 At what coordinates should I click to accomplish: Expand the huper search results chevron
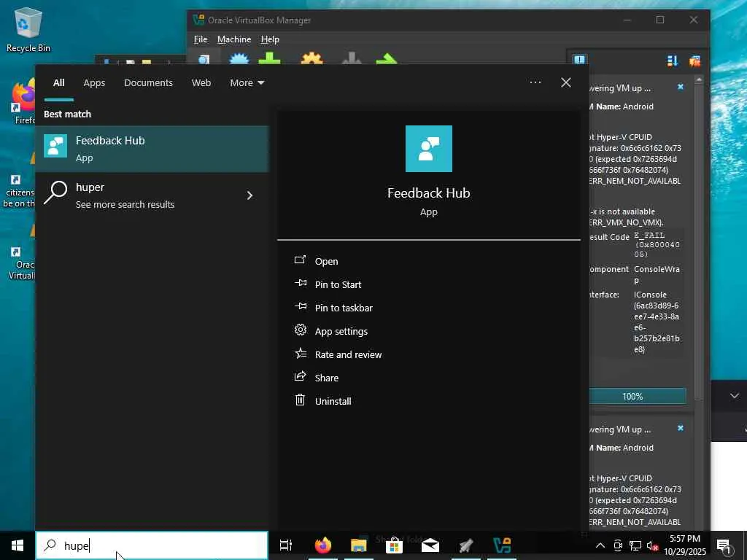(249, 195)
